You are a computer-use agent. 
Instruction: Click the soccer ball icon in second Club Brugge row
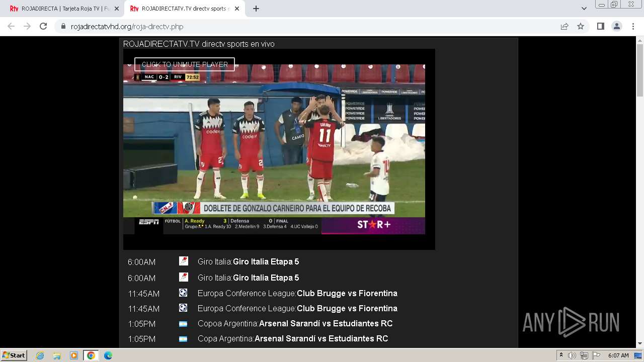183,308
